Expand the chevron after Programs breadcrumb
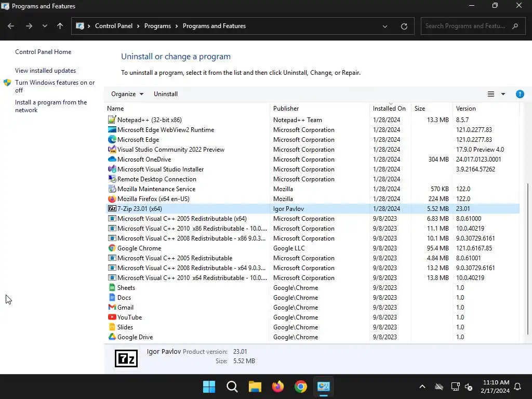This screenshot has height=399, width=532. coord(177,26)
